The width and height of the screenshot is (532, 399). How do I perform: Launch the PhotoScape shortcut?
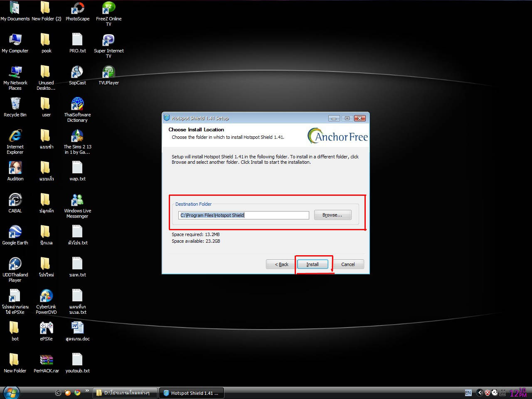tap(77, 11)
